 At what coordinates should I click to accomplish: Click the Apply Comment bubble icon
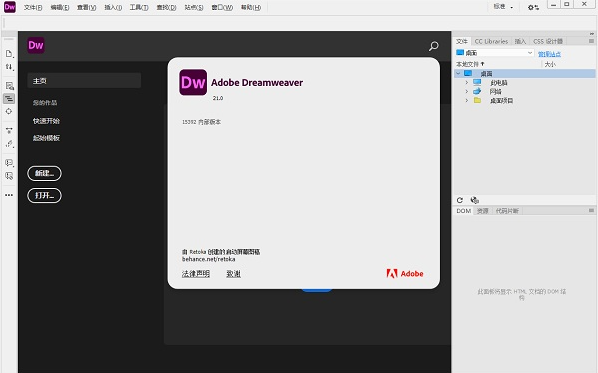(9, 163)
